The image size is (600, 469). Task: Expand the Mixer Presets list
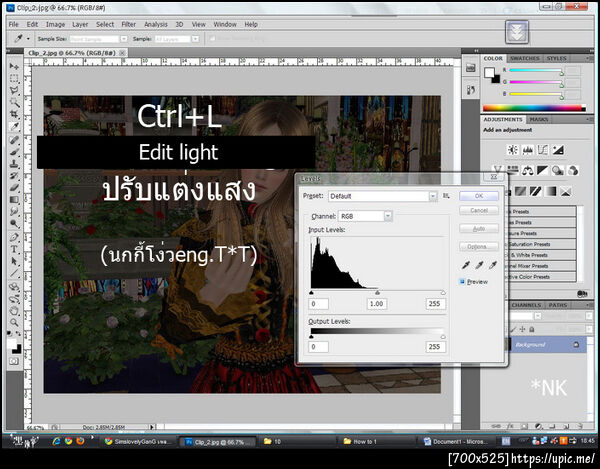tap(540, 266)
